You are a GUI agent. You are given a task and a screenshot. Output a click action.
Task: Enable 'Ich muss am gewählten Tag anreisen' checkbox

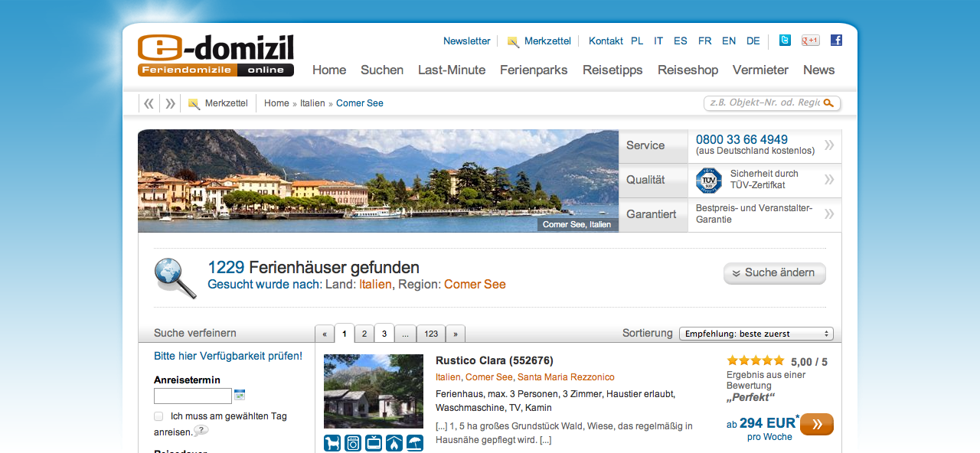158,416
